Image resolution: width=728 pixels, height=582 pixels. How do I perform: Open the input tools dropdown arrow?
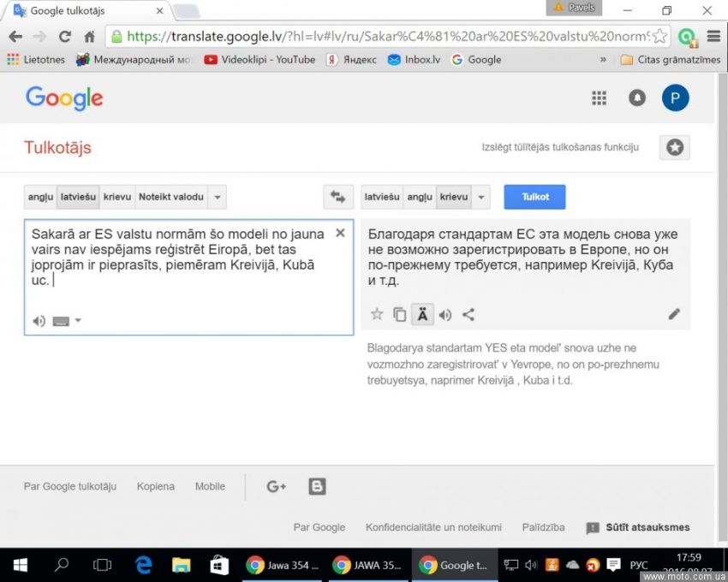pyautogui.click(x=78, y=320)
